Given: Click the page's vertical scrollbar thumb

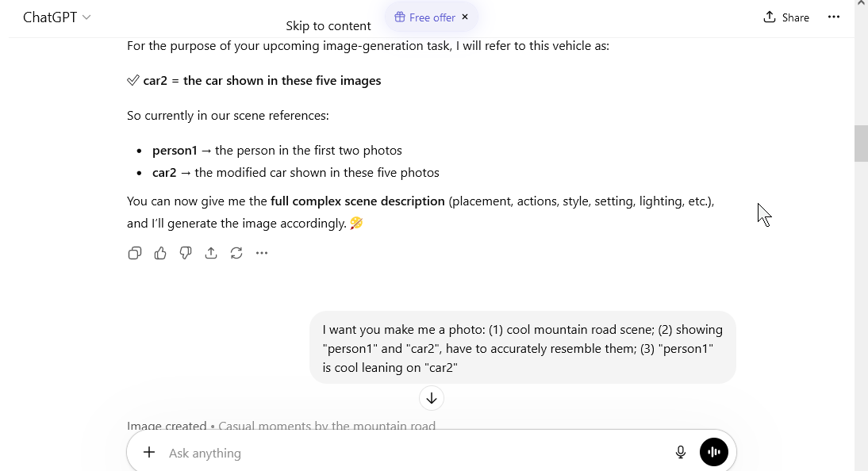Looking at the screenshot, I should [x=861, y=144].
